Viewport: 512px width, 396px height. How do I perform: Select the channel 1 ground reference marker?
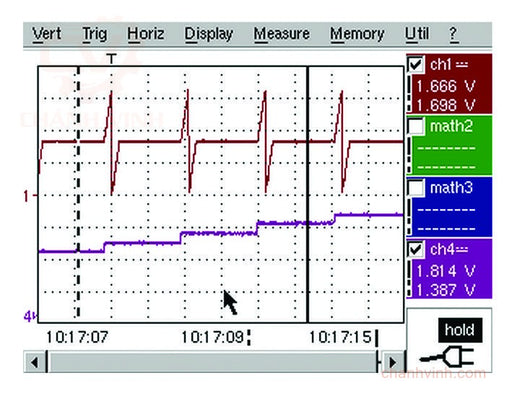point(29,196)
